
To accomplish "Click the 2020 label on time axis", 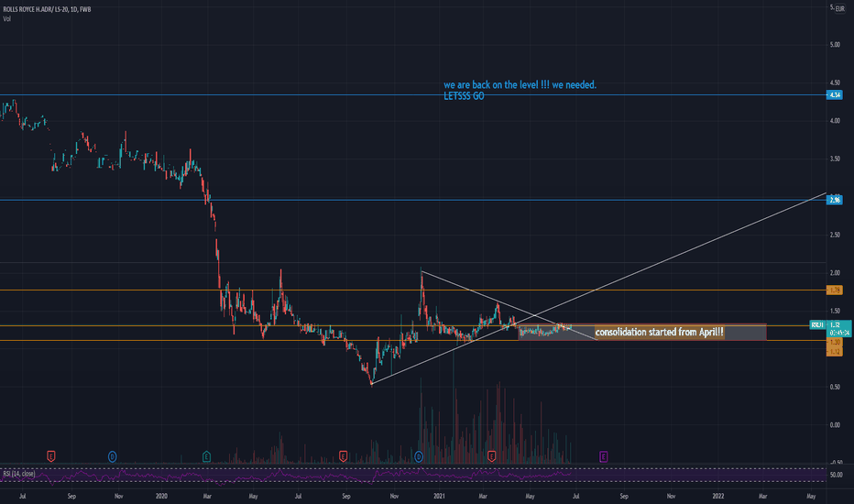I will coord(161,497).
